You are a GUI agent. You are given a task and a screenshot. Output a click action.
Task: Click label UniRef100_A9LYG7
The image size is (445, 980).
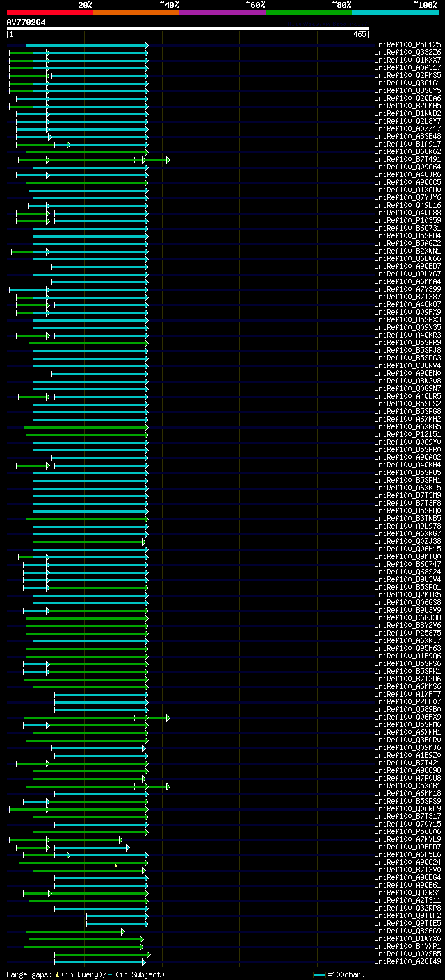pos(407,274)
